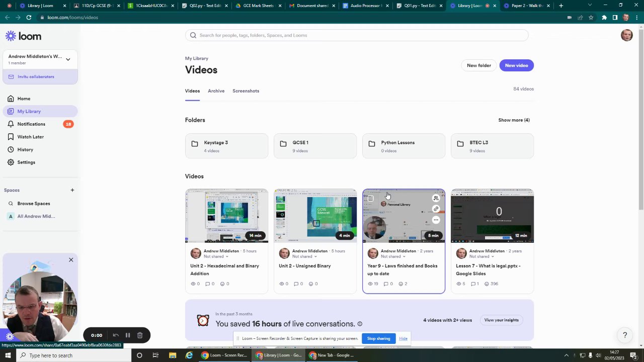Open more options on Year 9 video
The height and width of the screenshot is (362, 644).
click(436, 220)
